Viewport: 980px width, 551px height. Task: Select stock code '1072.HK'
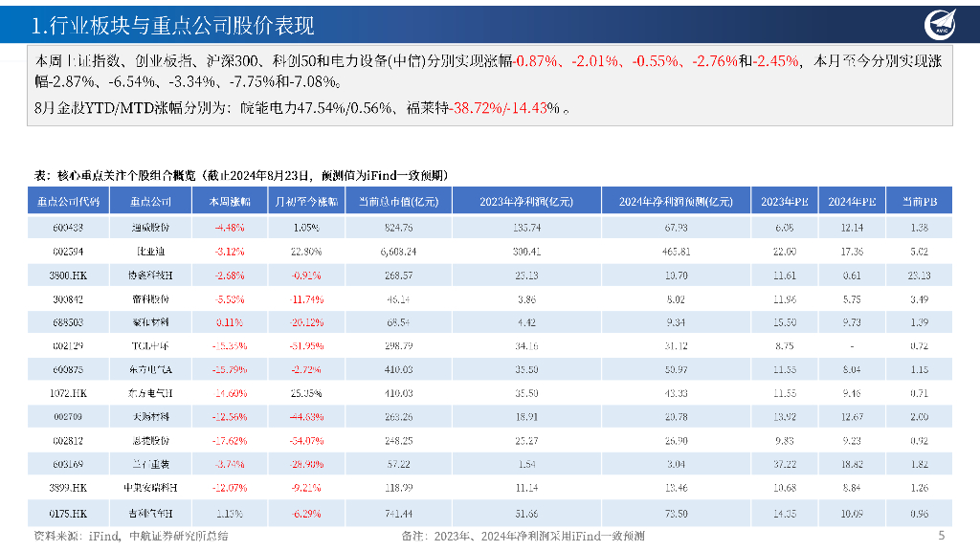[x=68, y=393]
